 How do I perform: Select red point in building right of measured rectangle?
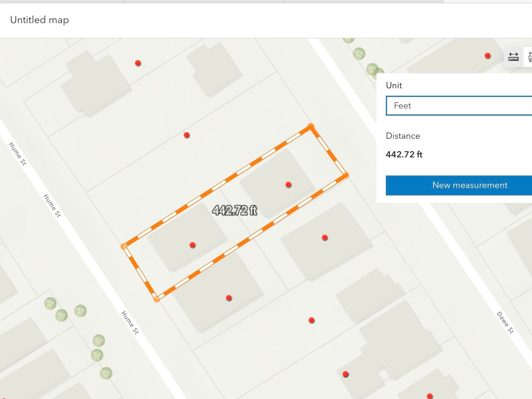[325, 238]
